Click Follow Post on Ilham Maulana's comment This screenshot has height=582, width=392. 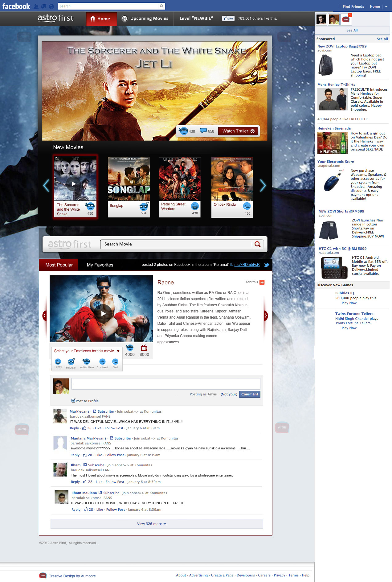(116, 510)
